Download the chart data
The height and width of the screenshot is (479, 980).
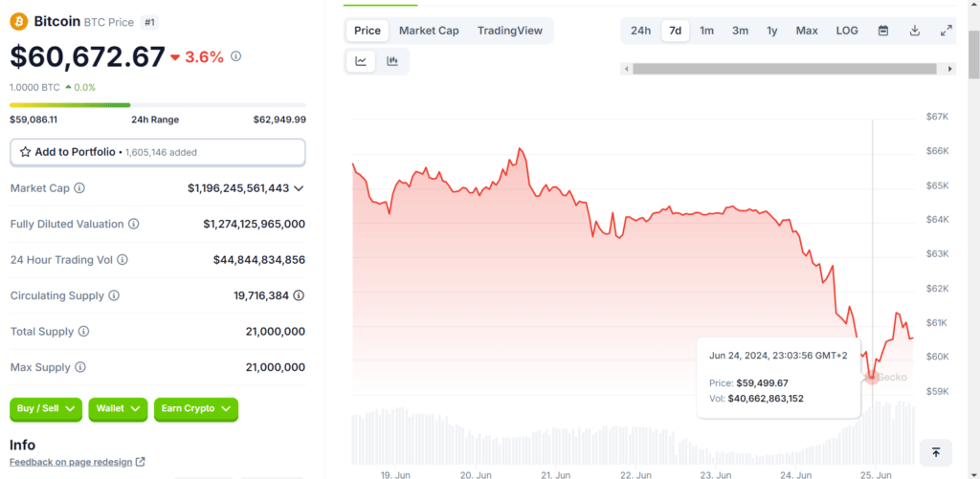915,31
